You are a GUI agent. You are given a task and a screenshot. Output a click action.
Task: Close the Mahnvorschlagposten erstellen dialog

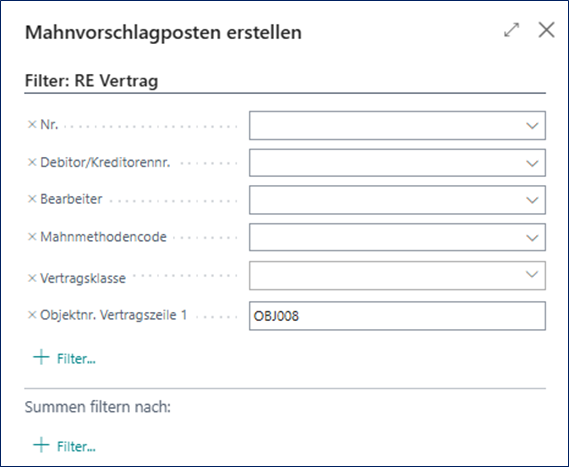(547, 30)
